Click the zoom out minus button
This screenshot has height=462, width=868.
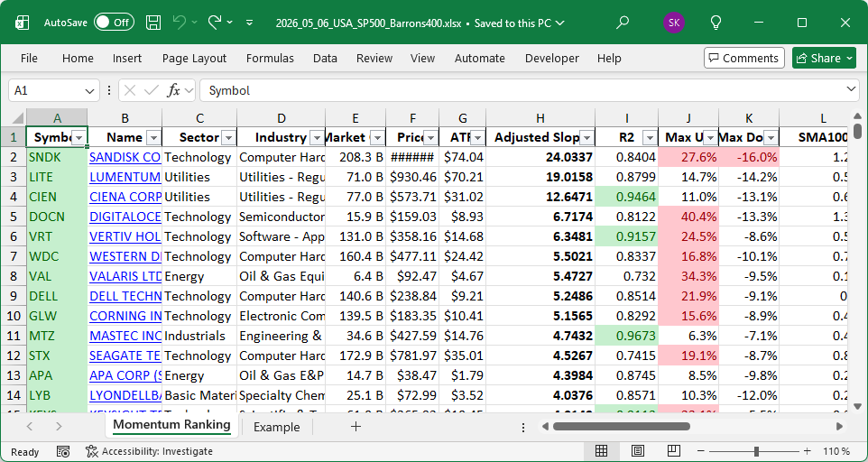click(701, 451)
